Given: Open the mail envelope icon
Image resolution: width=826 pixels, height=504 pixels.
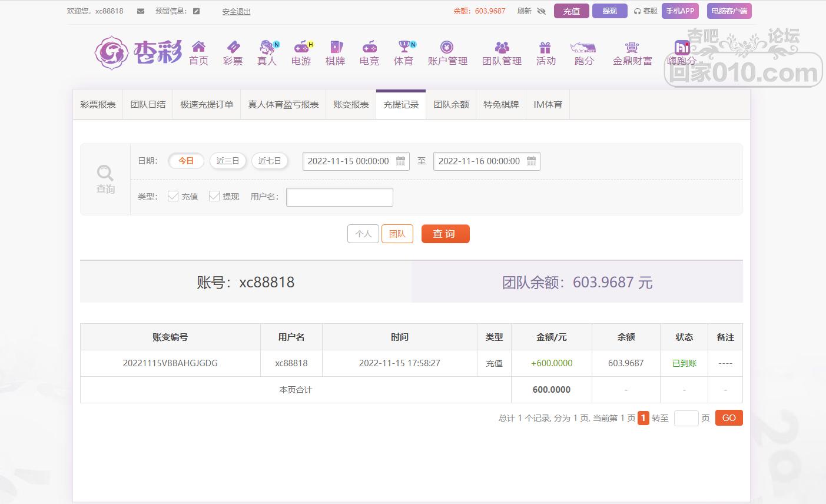Looking at the screenshot, I should [x=141, y=11].
